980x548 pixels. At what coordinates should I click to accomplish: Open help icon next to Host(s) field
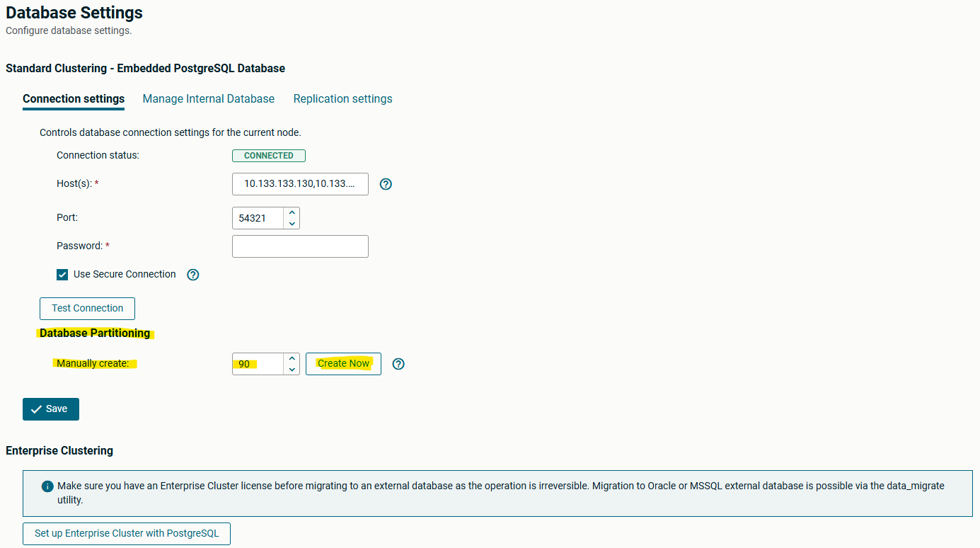point(386,184)
